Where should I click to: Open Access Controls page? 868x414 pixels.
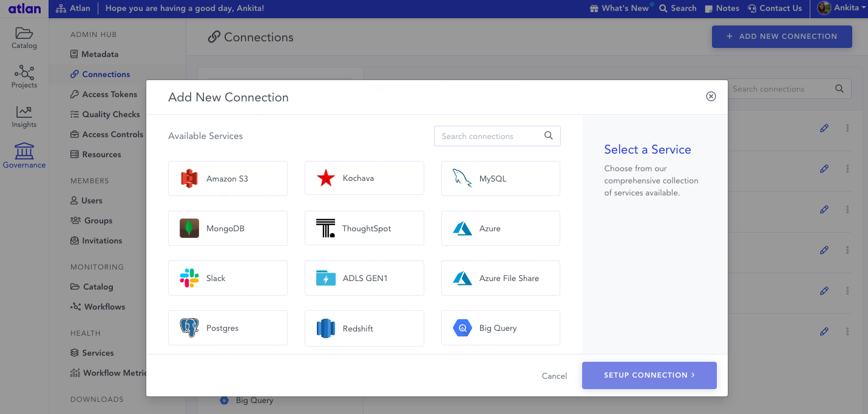point(107,134)
